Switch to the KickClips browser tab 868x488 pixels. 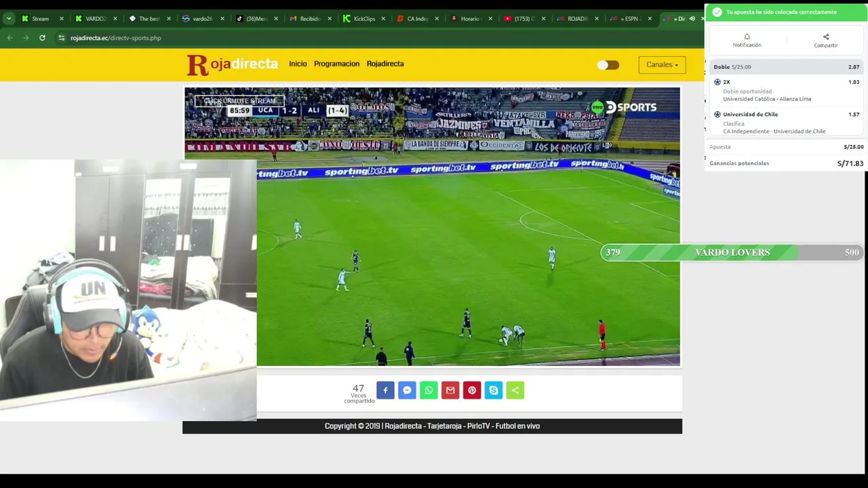364,19
